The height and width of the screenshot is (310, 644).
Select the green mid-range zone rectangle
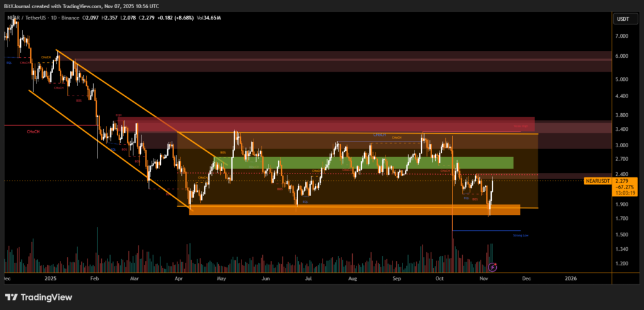[364, 163]
